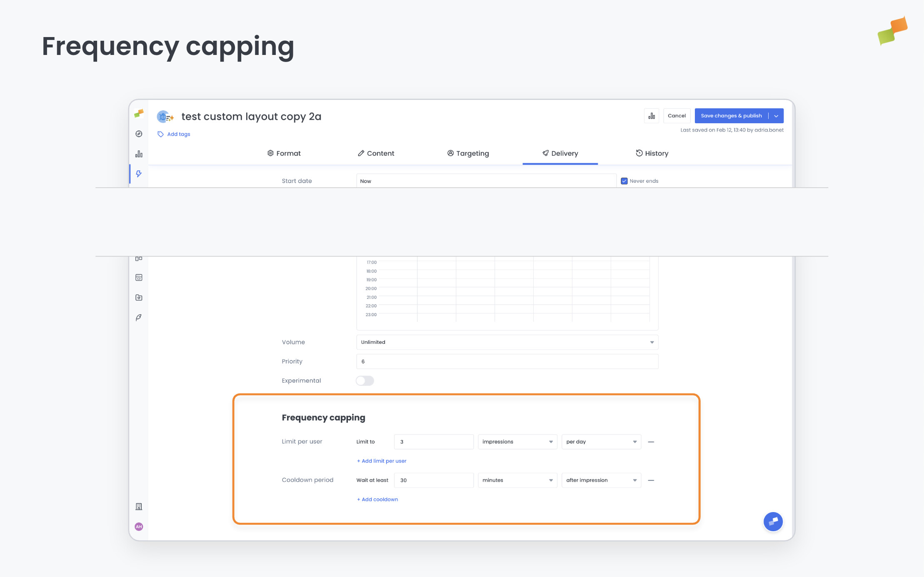This screenshot has width=924, height=577.
Task: Open the impressions dropdown
Action: (x=517, y=442)
